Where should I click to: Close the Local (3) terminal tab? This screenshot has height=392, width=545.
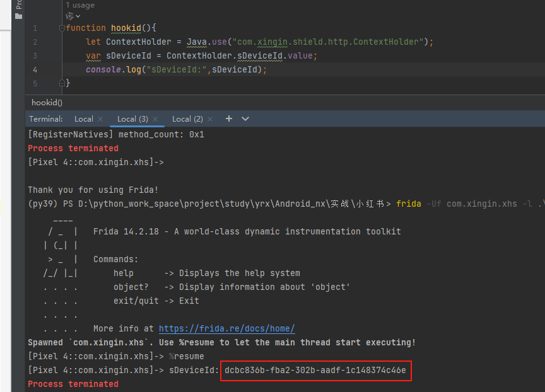pos(155,119)
